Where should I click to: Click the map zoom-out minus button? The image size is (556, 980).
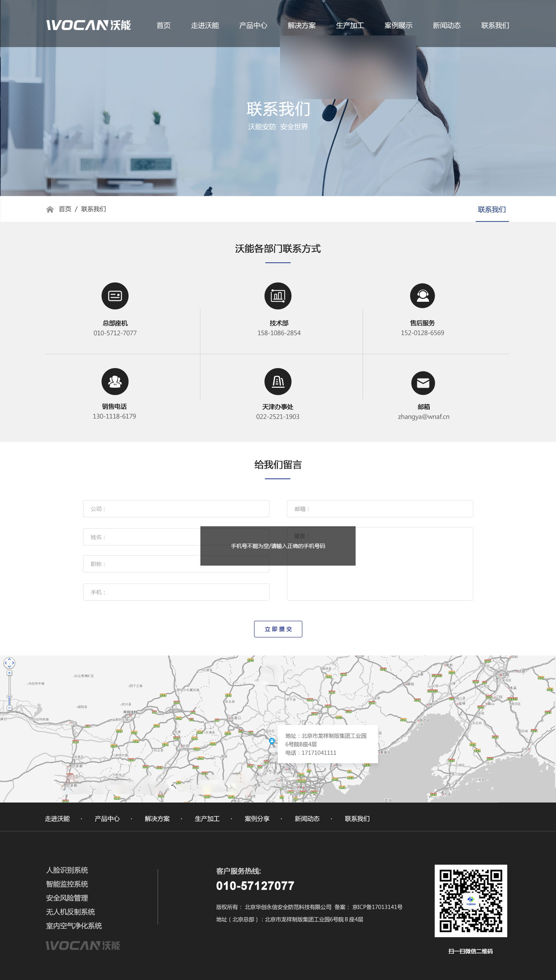pyautogui.click(x=9, y=708)
